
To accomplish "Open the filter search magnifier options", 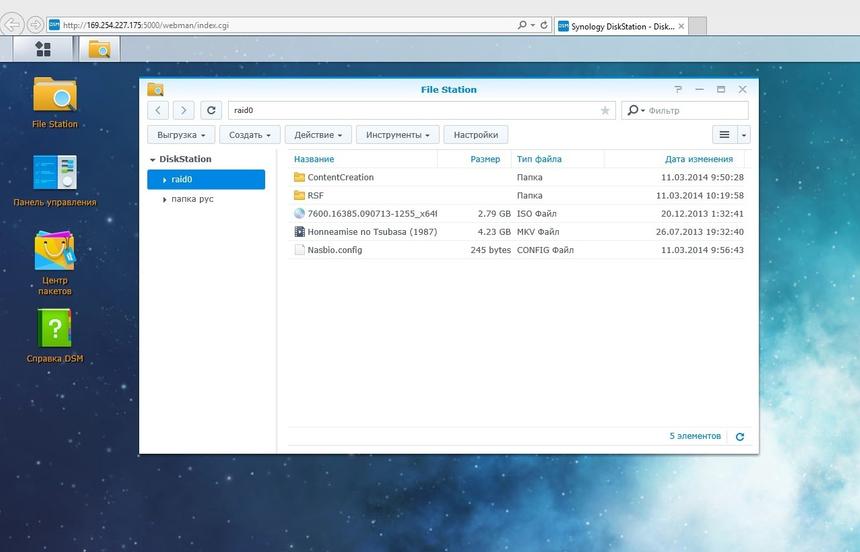I will click(635, 110).
